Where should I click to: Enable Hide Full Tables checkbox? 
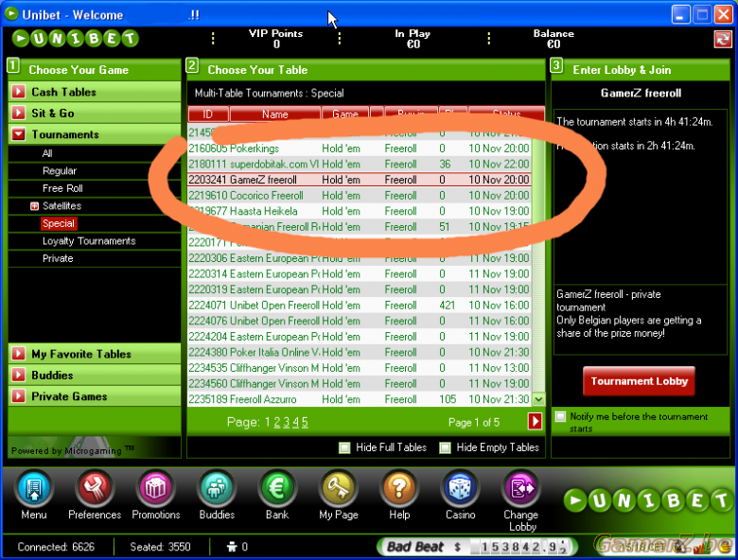(344, 447)
